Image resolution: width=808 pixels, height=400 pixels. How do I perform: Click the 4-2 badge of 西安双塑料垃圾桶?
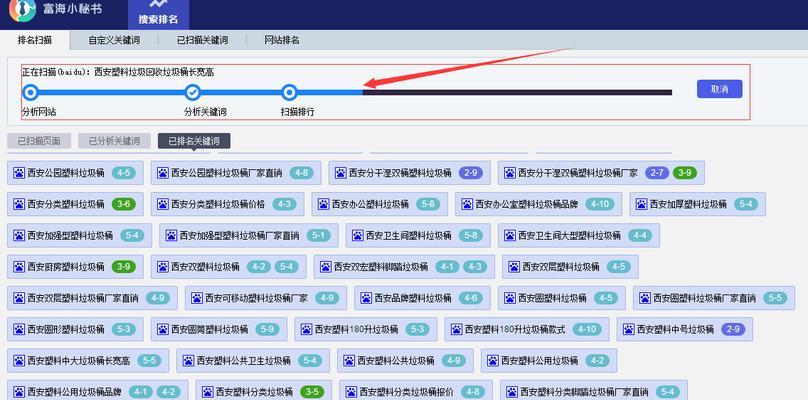click(259, 266)
